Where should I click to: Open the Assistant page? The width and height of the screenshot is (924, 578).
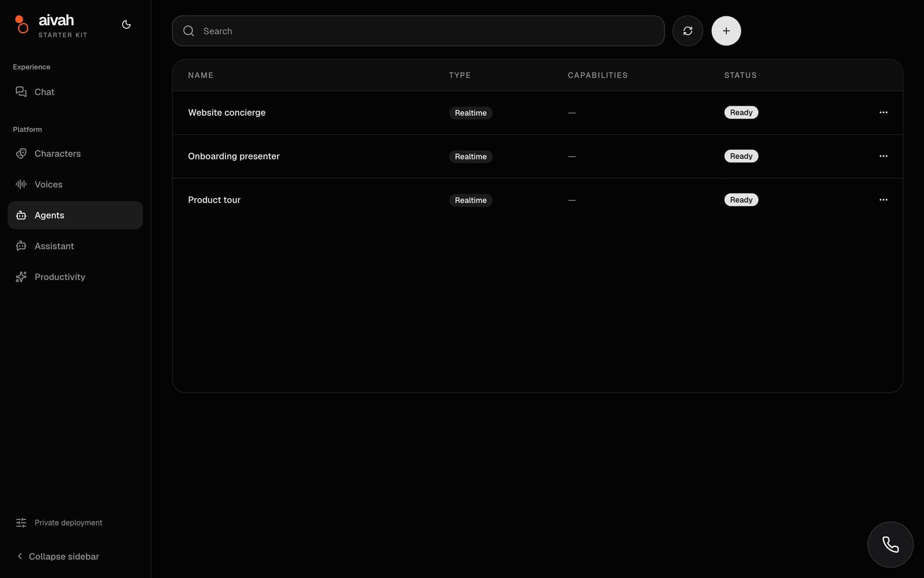click(75, 246)
